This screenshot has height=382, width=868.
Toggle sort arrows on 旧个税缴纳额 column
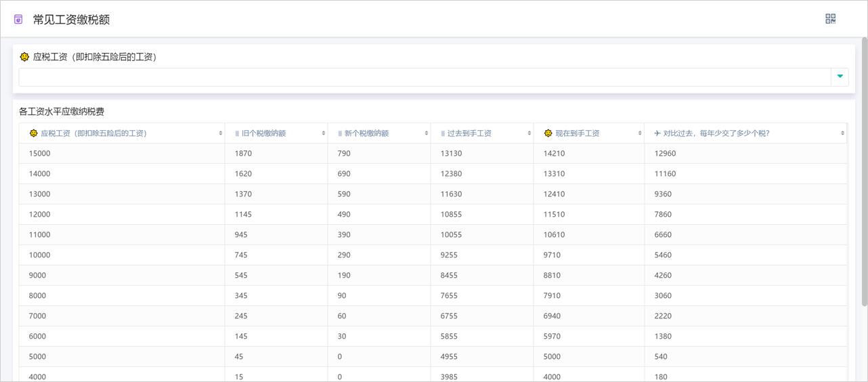click(x=324, y=133)
